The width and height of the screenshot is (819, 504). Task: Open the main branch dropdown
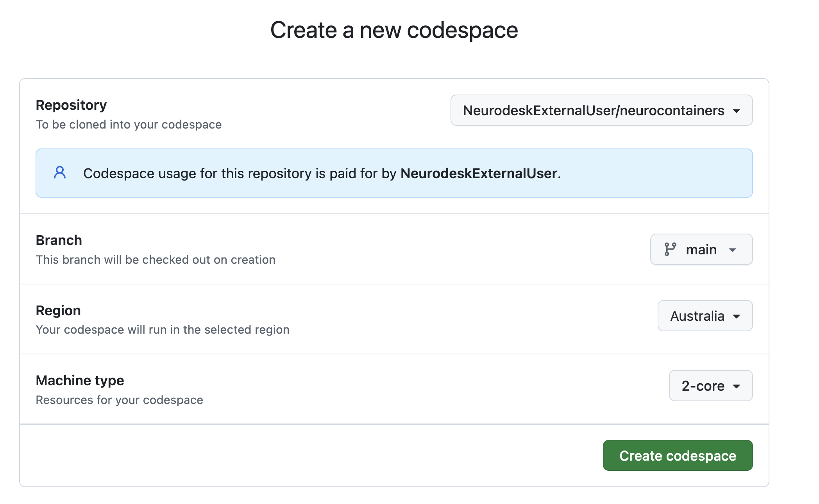[701, 250]
